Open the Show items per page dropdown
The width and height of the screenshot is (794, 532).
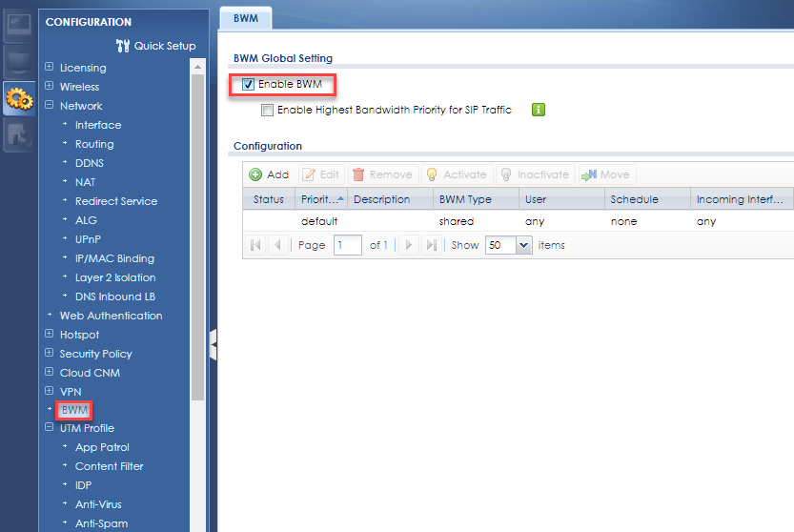(x=523, y=245)
